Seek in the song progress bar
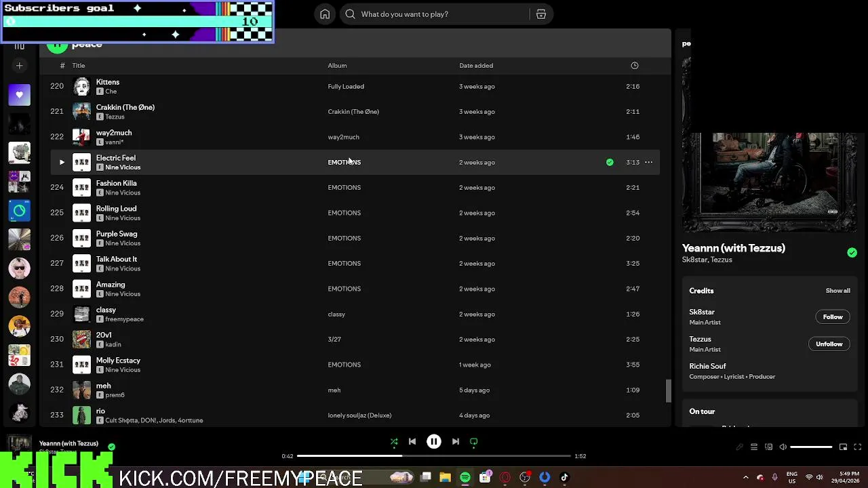Image resolution: width=868 pixels, height=488 pixels. [434, 456]
